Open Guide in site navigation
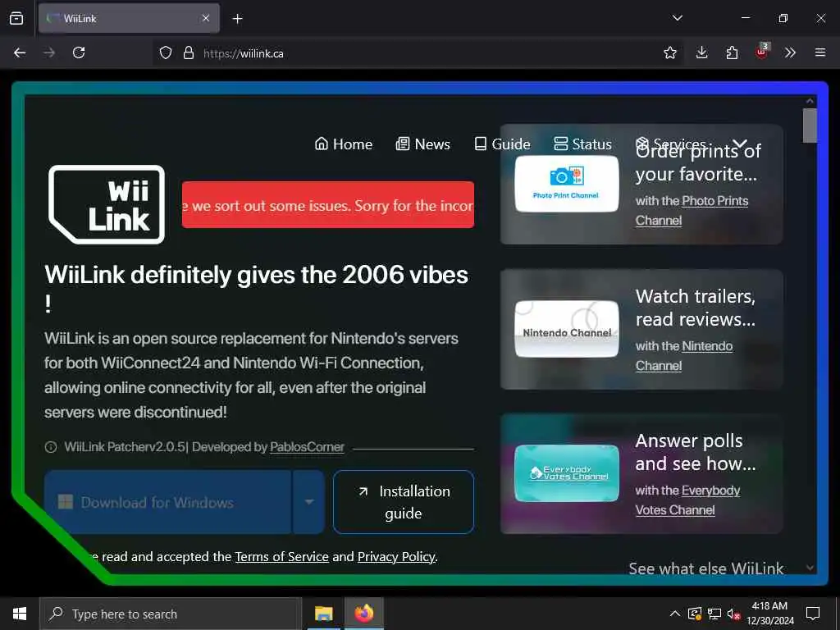Image resolution: width=840 pixels, height=630 pixels. 502,144
